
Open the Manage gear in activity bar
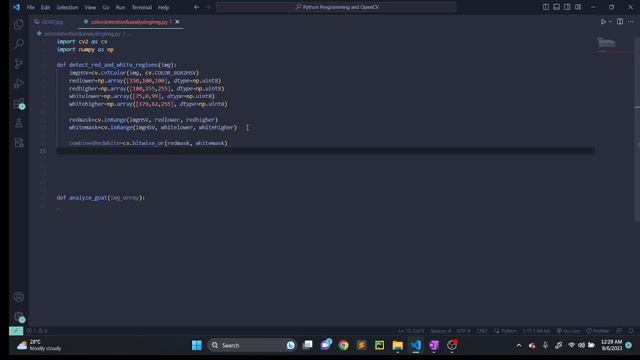point(19,317)
